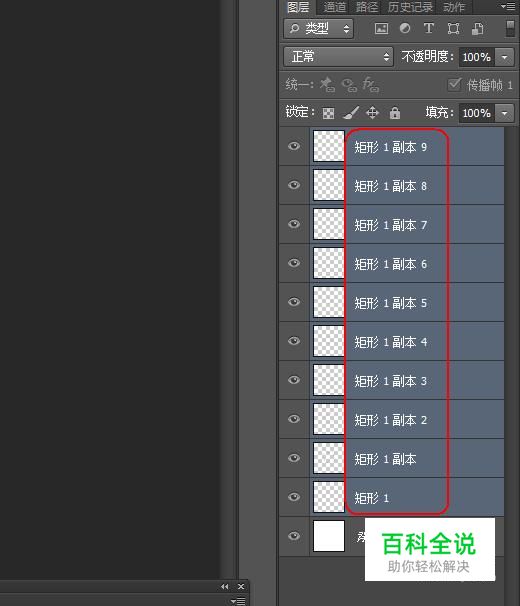
Task: Hide layer 矩形 1 副本 7
Action: [294, 224]
